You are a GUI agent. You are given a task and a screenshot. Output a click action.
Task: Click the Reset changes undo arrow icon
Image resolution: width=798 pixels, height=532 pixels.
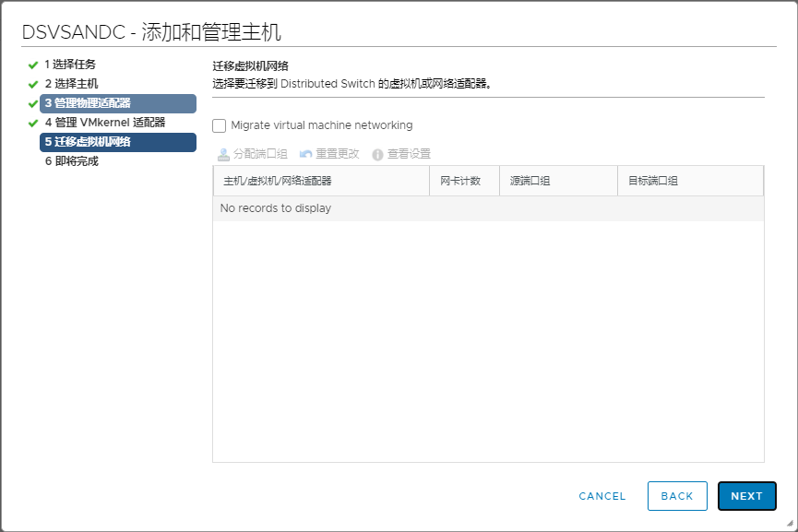pos(306,154)
